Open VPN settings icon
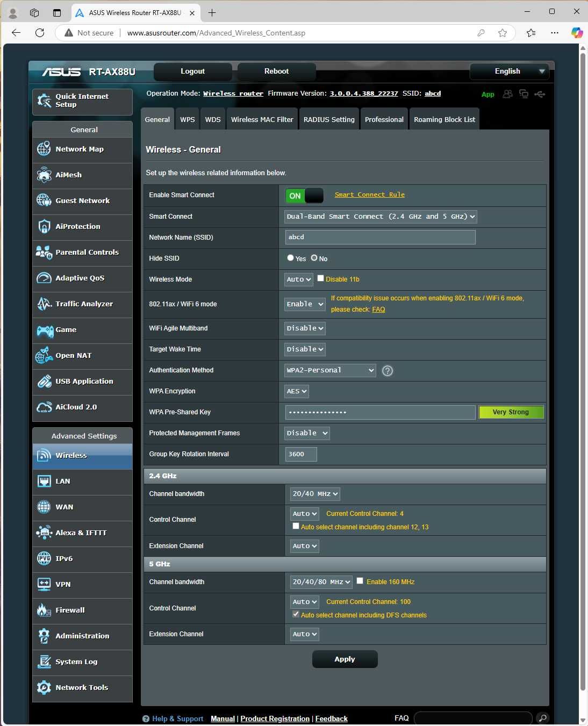The image size is (588, 726). (x=44, y=584)
